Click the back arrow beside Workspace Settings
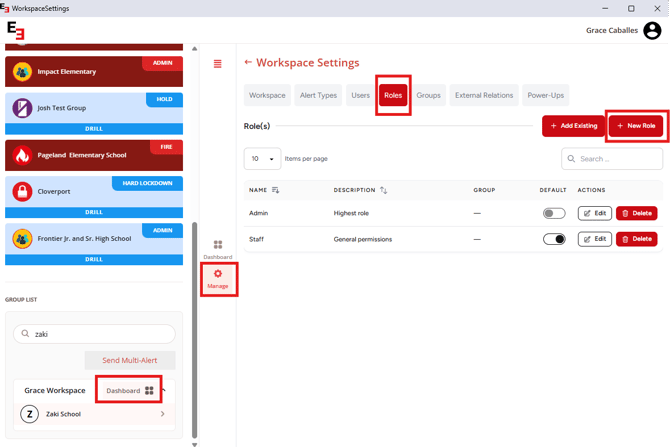The image size is (670, 447). click(248, 62)
